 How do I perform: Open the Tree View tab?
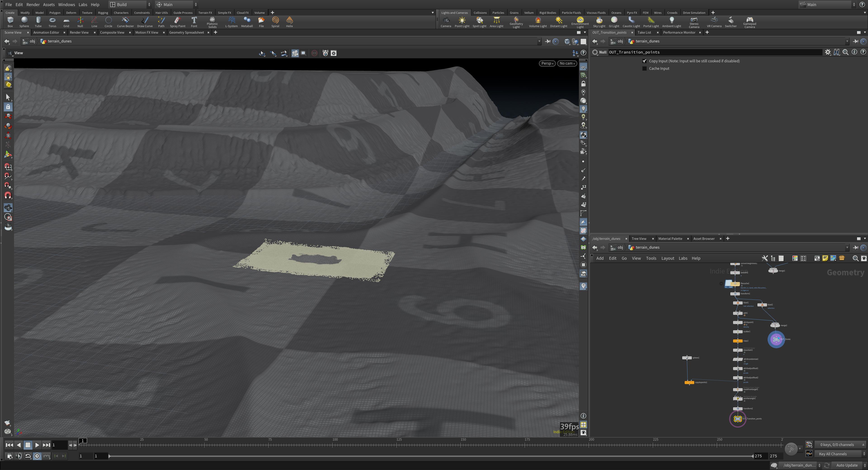tap(639, 239)
